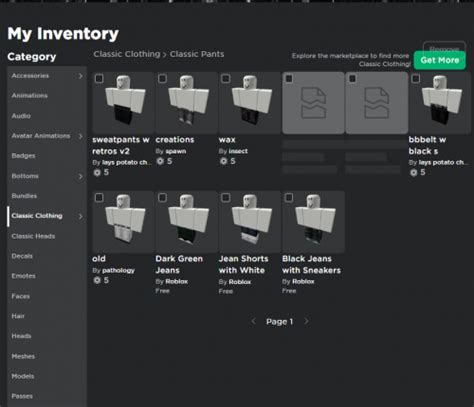Open the Hair category
This screenshot has width=474, height=407.
18,316
